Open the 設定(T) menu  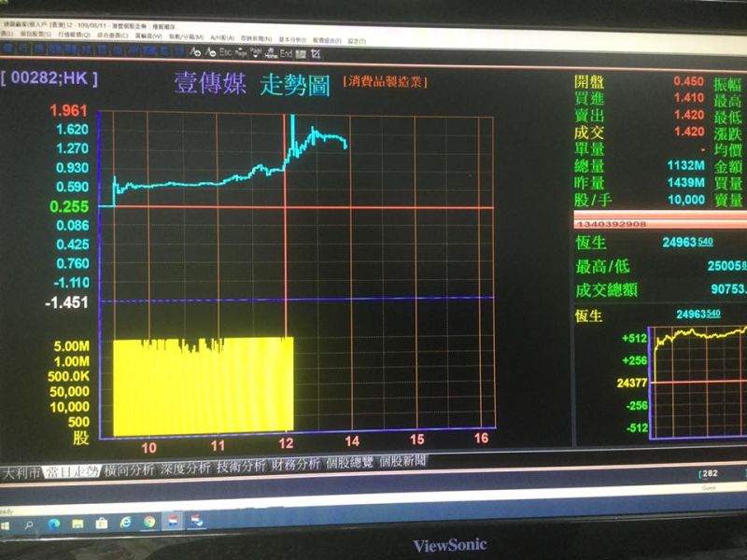click(x=357, y=41)
